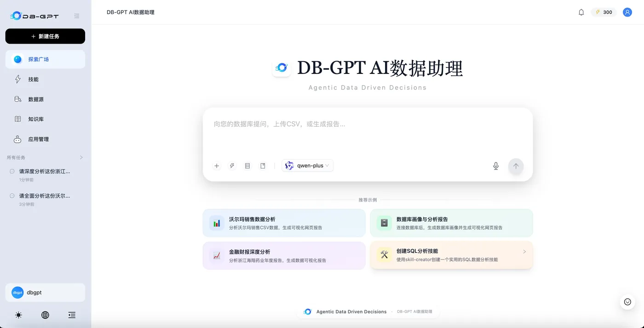This screenshot has height=328, width=644.
Task: Click the plus icon to add attachment
Action: [217, 166]
